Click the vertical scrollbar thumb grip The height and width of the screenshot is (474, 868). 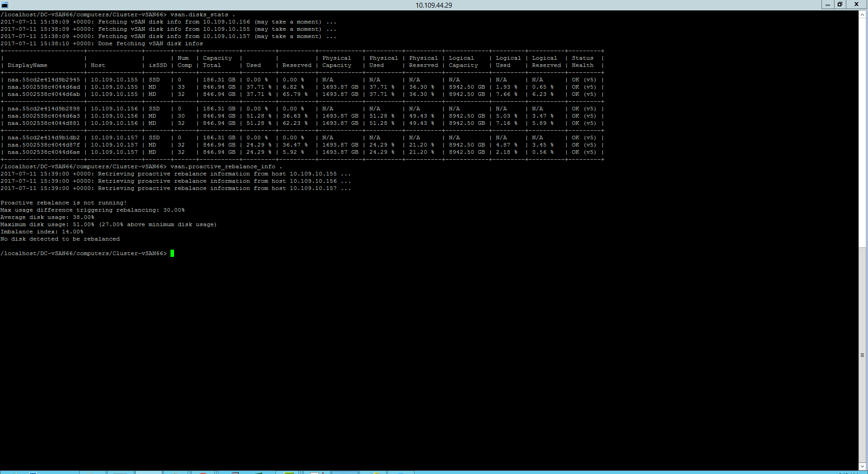point(863,355)
